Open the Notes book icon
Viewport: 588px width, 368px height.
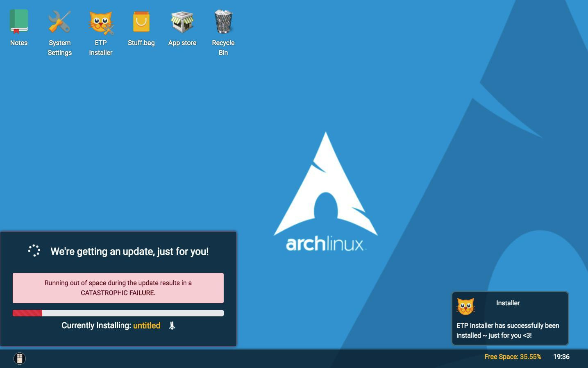pyautogui.click(x=19, y=22)
